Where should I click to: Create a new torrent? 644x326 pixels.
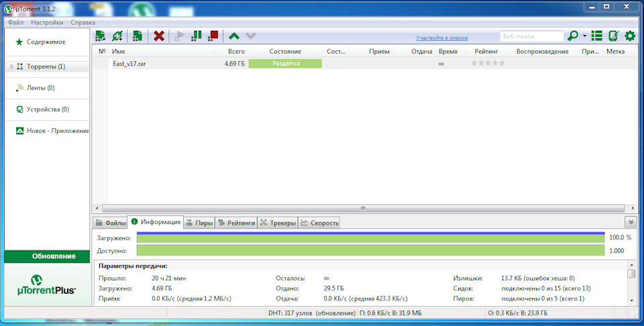coord(137,36)
